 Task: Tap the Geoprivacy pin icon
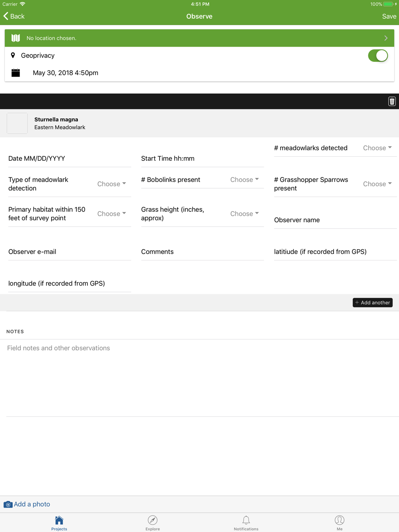click(x=13, y=55)
